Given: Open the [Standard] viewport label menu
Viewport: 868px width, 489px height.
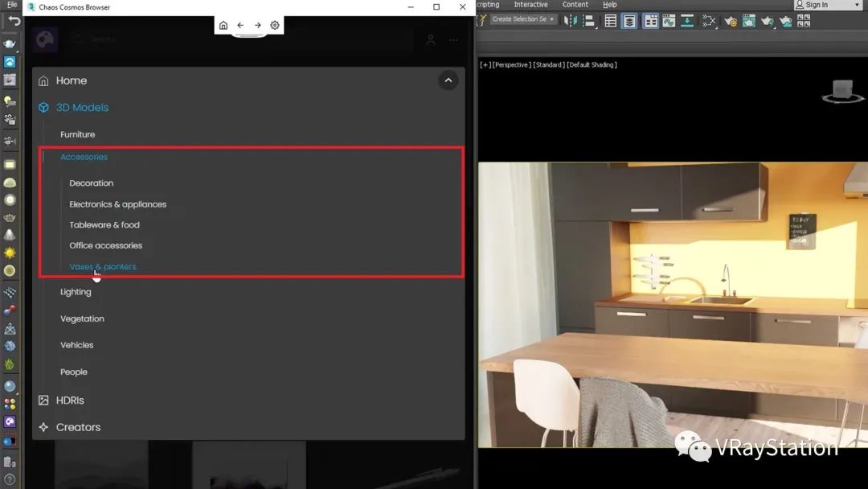Looking at the screenshot, I should 549,65.
